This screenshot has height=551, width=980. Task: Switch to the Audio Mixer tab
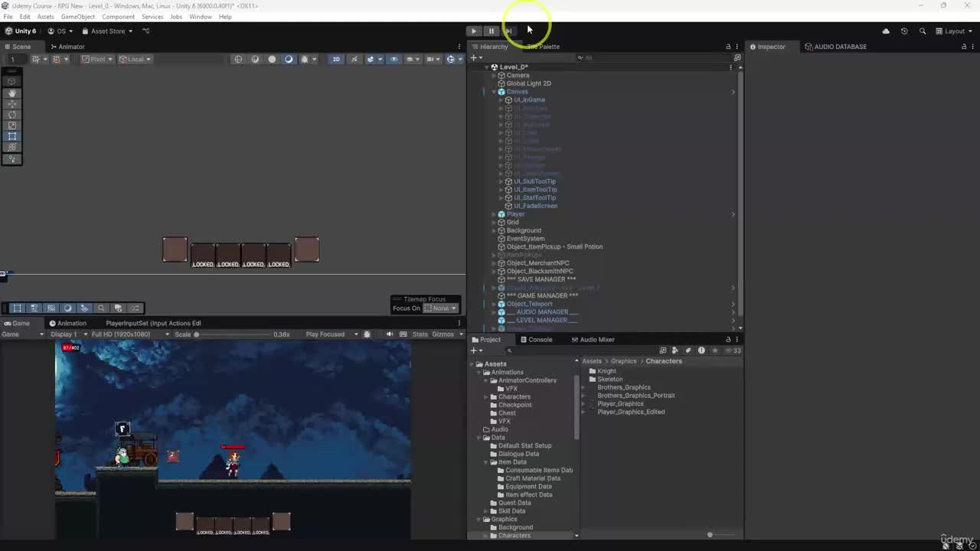pos(593,340)
